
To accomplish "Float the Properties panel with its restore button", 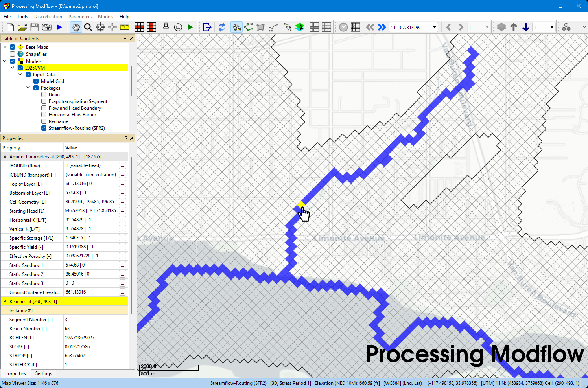I will point(125,138).
